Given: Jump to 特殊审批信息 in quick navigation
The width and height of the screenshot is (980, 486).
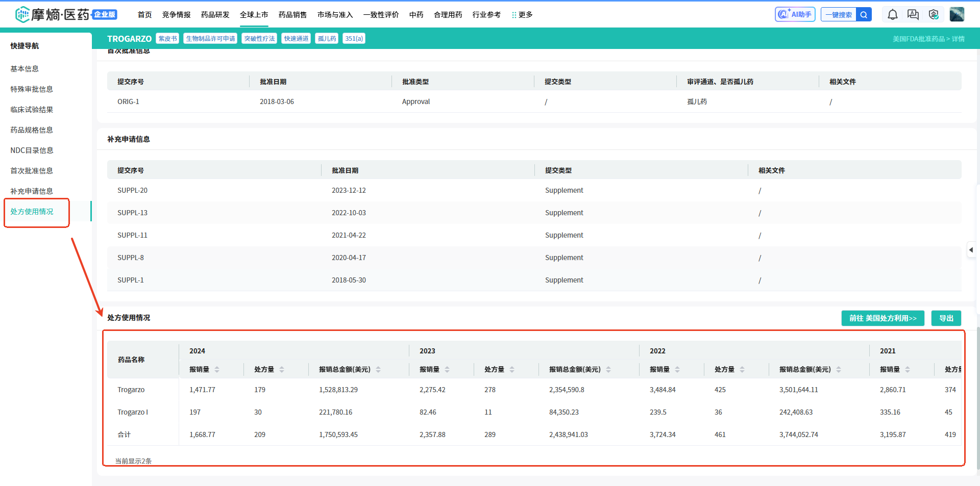Looking at the screenshot, I should click(32, 89).
